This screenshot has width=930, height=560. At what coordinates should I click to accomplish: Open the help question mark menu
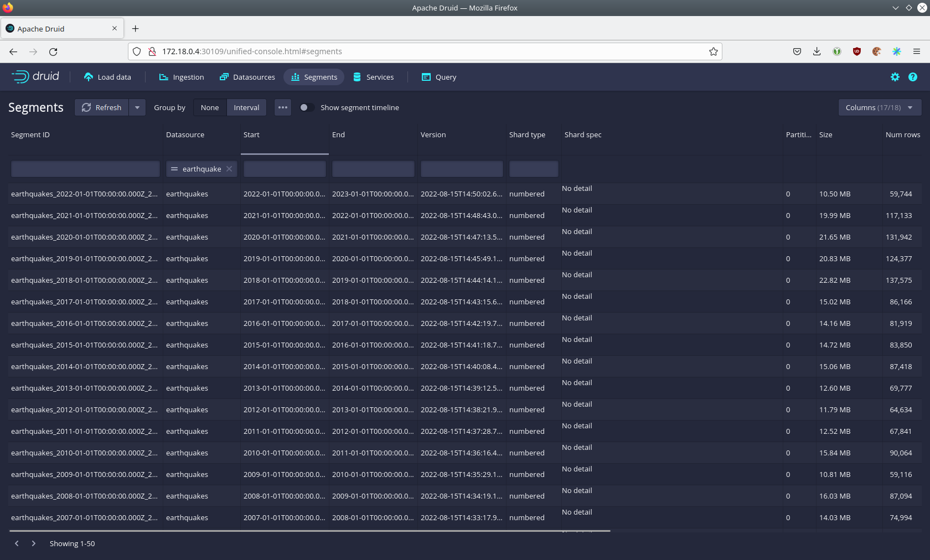pyautogui.click(x=913, y=77)
